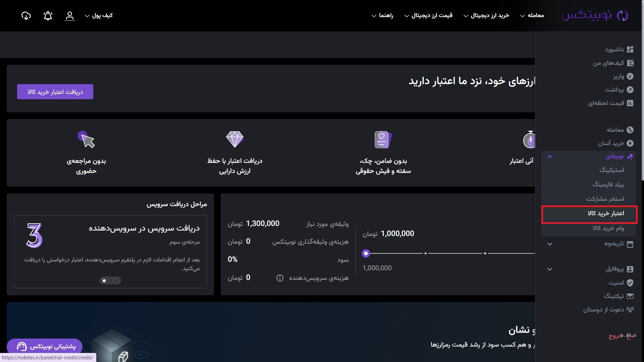Click the نوبیفای sidebar icon
Viewport: 644px width, 362px height.
(630, 157)
